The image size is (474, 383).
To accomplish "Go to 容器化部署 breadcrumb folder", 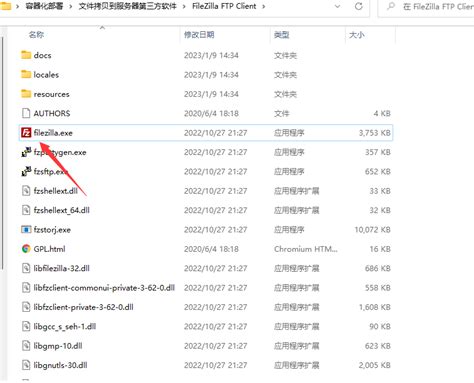I will 44,6.
